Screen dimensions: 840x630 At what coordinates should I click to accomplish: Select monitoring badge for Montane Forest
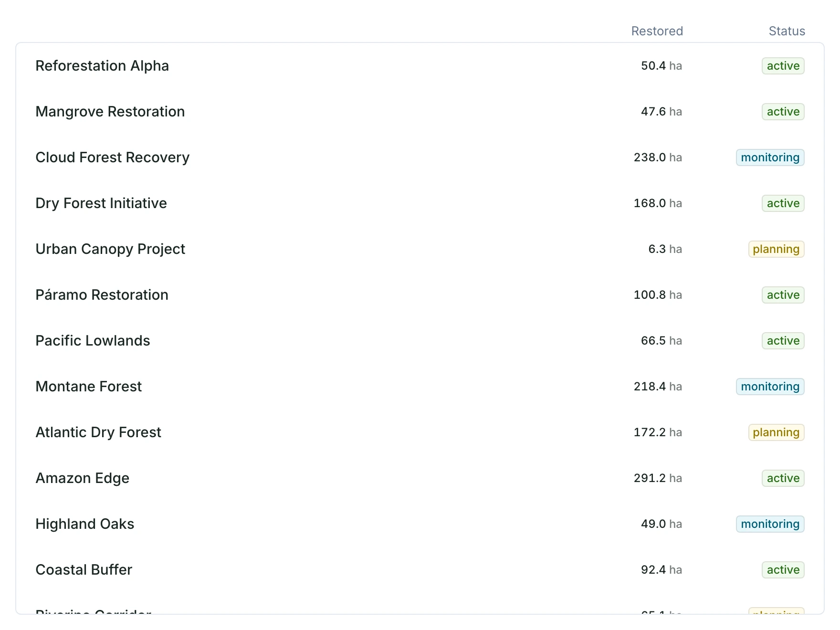point(770,387)
